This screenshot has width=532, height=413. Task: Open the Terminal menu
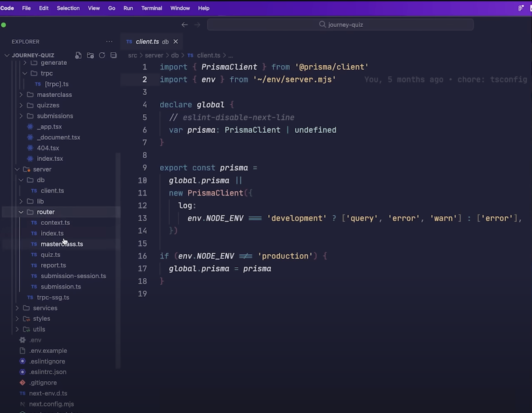(x=151, y=8)
